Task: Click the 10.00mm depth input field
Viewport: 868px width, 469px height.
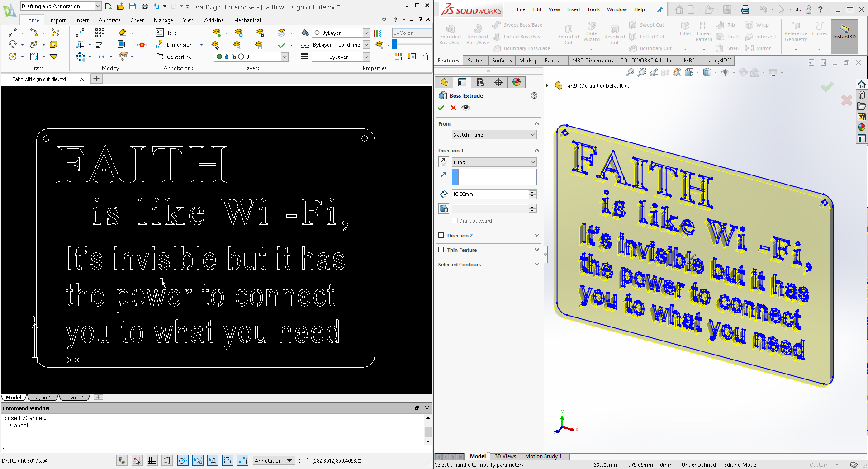Action: pos(490,194)
